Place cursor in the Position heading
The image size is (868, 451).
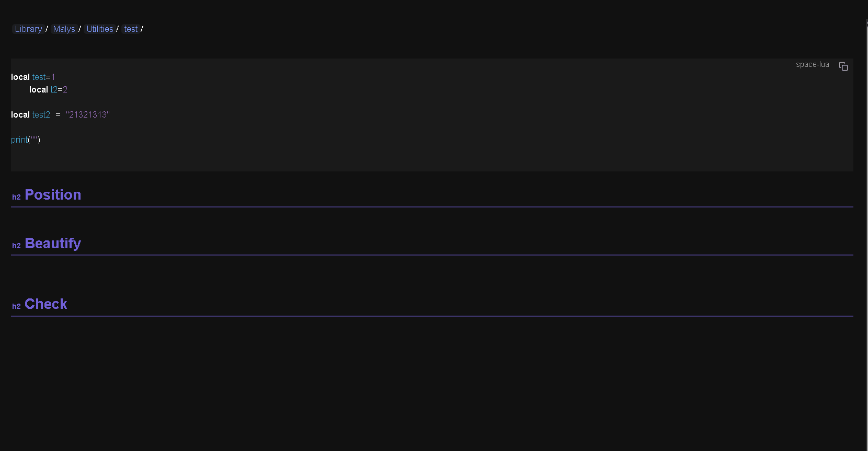tap(53, 195)
